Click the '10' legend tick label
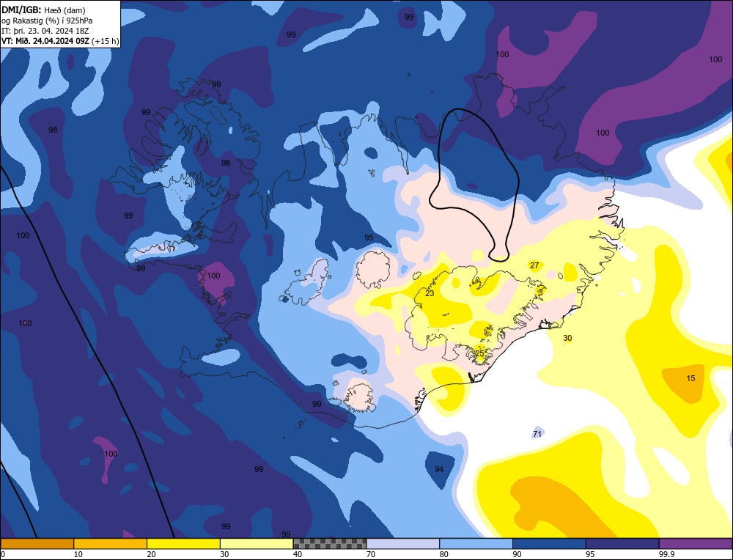This screenshot has width=733, height=560. coord(78,554)
